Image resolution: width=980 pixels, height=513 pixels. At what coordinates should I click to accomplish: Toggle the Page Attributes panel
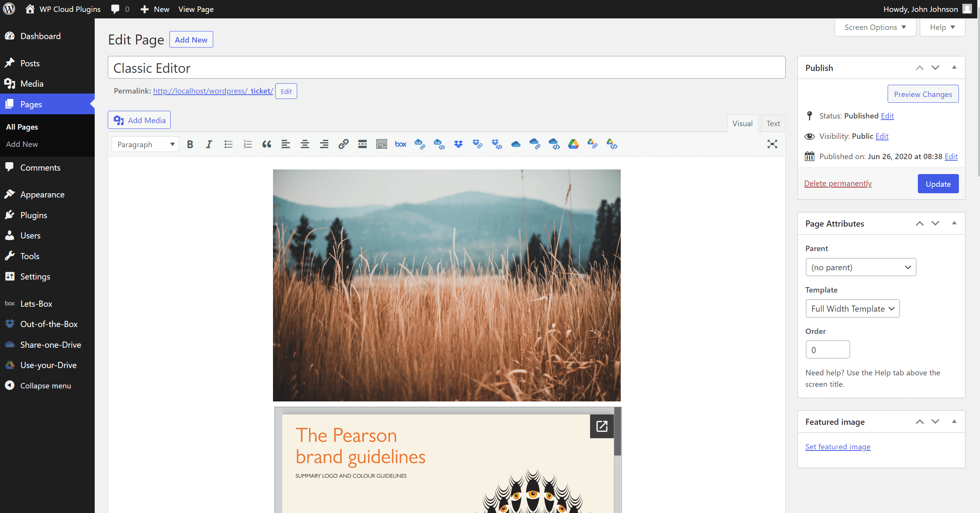[x=954, y=223]
